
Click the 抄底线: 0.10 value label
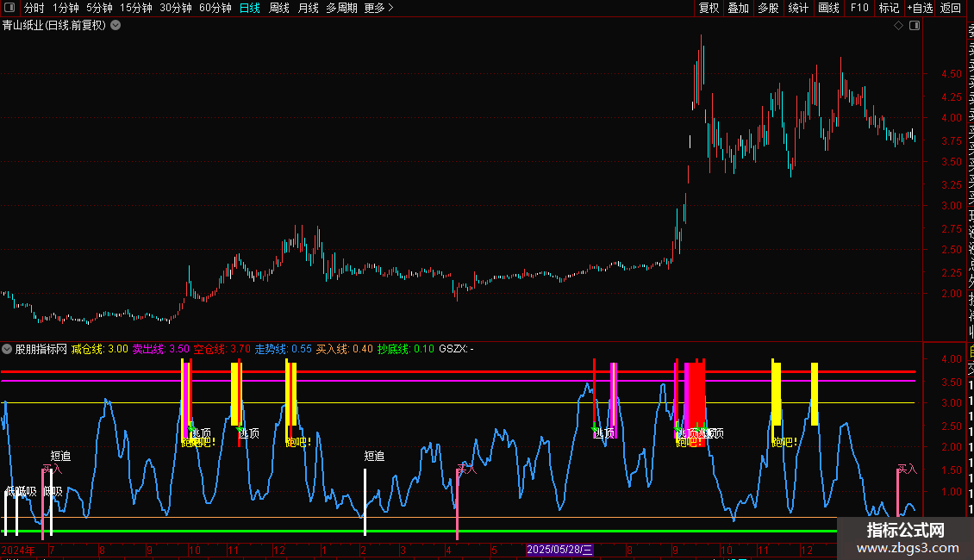pyautogui.click(x=406, y=349)
